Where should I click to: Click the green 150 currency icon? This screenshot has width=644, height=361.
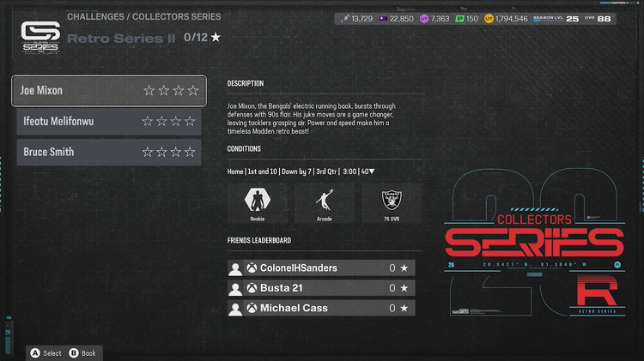tap(459, 18)
